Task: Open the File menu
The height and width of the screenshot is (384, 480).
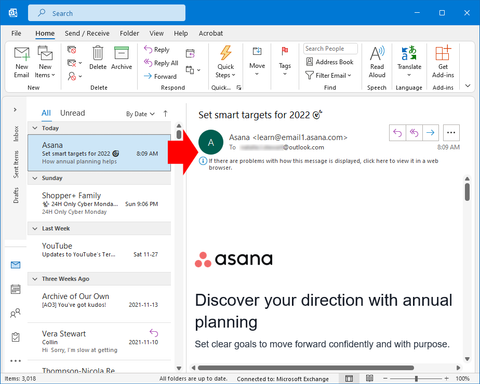Action: point(16,33)
